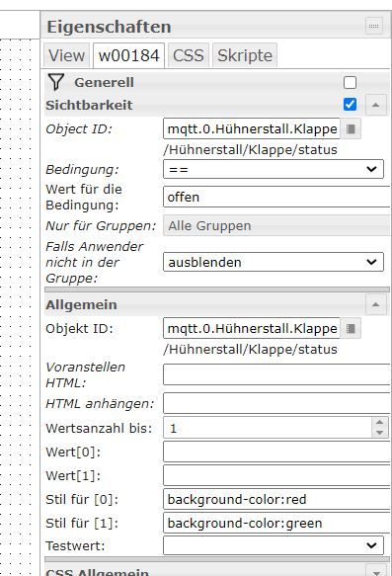This screenshot has width=392, height=576.
Task: Collapse the Allgemein section arrow
Action: (x=375, y=304)
